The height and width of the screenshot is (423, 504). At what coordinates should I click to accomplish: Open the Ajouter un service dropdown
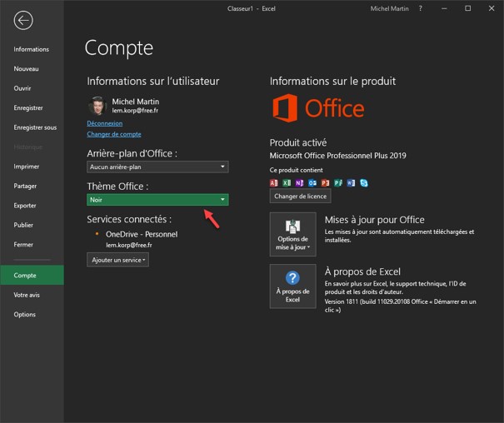pos(117,260)
